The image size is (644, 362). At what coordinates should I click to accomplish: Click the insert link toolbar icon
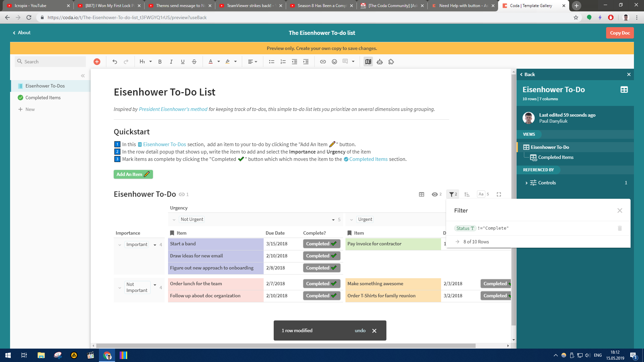click(323, 62)
